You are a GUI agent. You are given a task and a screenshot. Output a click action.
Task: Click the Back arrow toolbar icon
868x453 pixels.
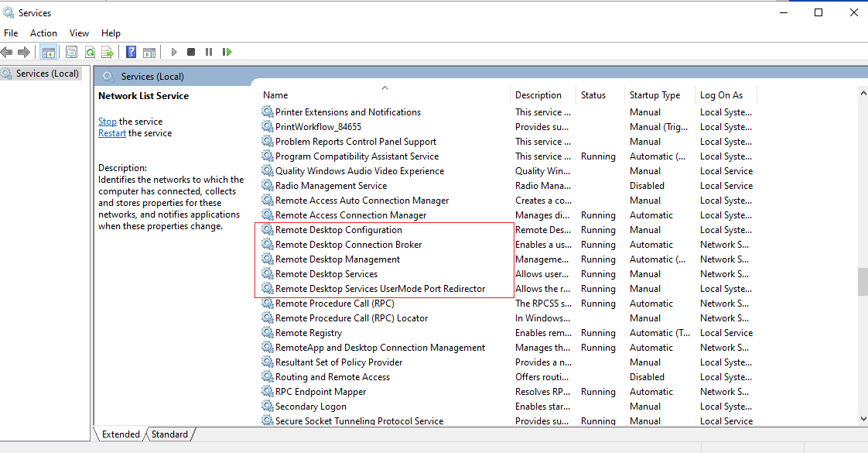[7, 52]
